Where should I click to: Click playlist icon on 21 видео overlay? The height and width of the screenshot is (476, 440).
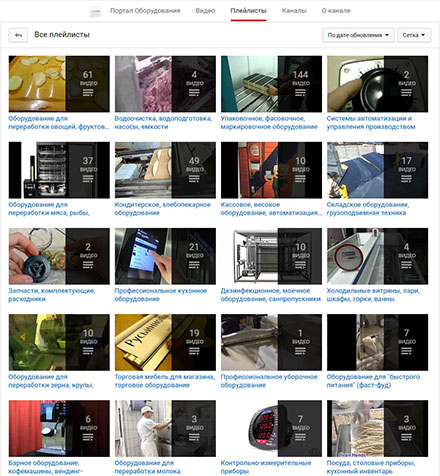[194, 265]
